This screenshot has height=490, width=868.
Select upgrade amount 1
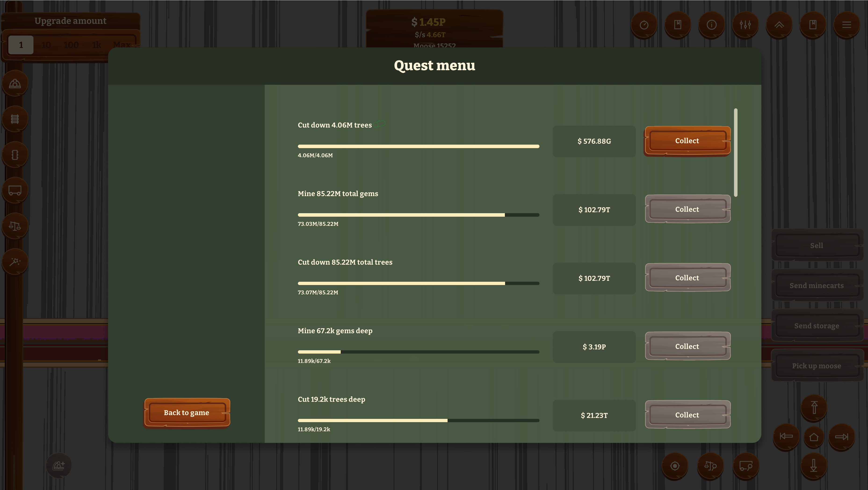point(21,45)
